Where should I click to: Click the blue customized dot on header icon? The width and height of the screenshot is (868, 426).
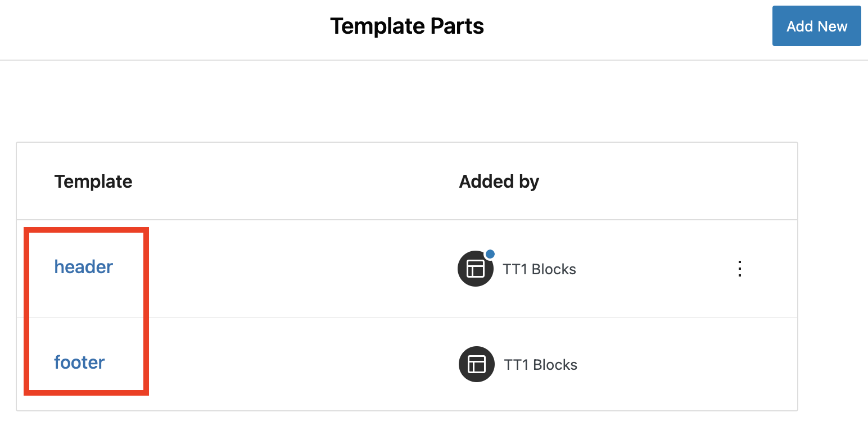(x=490, y=254)
